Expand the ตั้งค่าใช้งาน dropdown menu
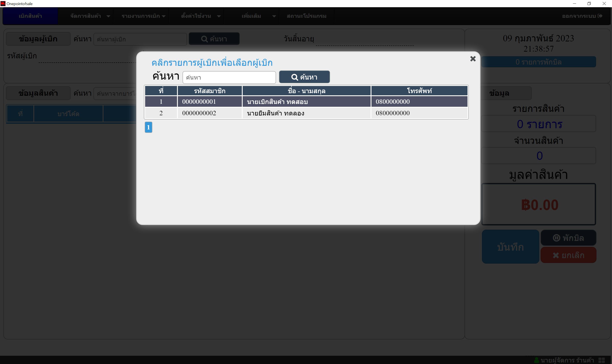Viewport: 612px width, 364px height. 196,16
